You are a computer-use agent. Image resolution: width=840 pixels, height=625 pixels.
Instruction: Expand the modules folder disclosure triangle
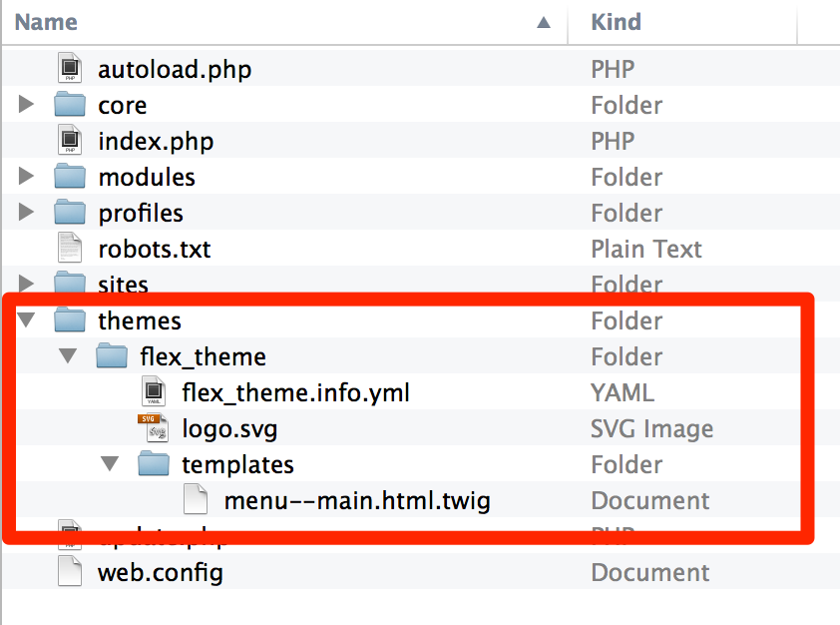(x=26, y=176)
